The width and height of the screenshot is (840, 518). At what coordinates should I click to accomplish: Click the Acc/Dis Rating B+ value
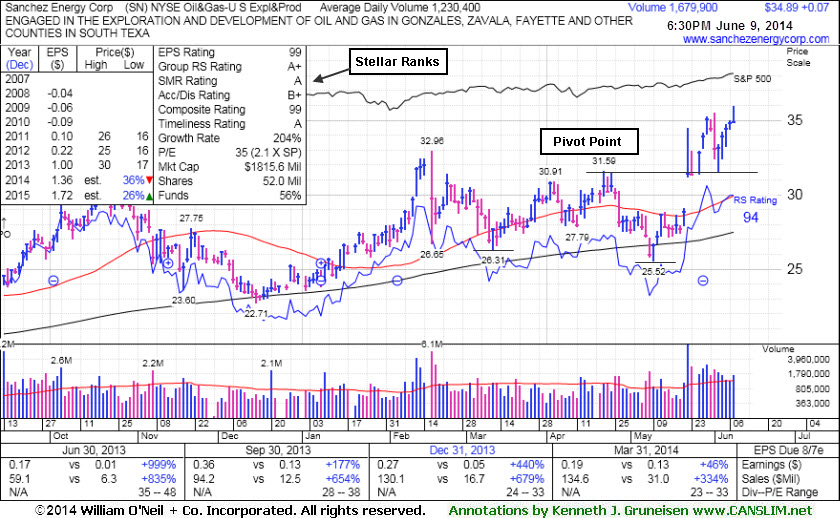[295, 95]
